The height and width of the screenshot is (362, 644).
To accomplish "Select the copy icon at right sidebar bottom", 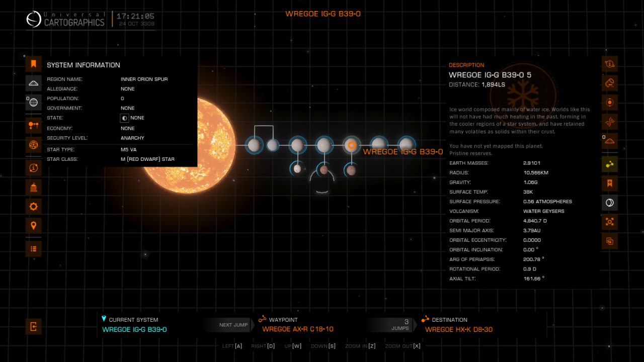I will [x=610, y=241].
